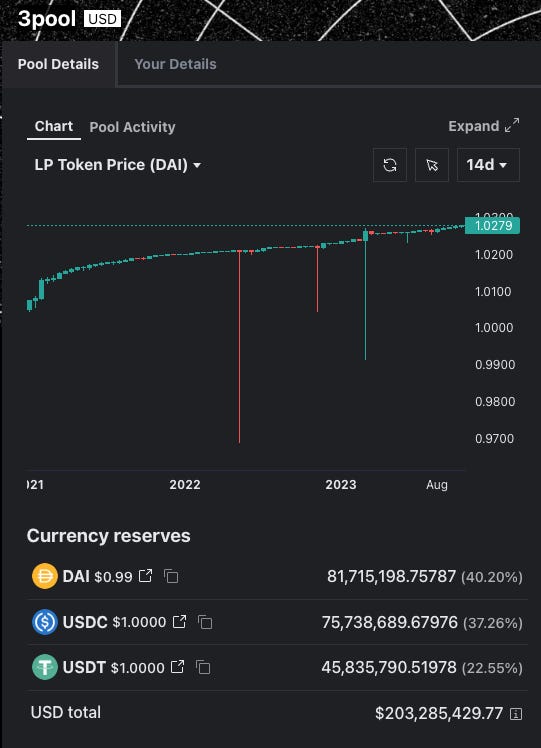Click the expand arrows icon
The width and height of the screenshot is (541, 748).
512,125
